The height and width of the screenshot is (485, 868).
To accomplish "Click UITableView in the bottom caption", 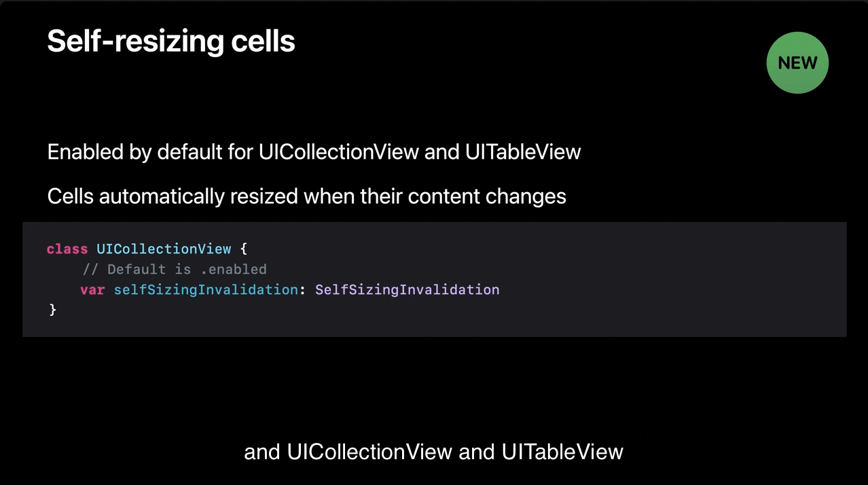I will 562,452.
